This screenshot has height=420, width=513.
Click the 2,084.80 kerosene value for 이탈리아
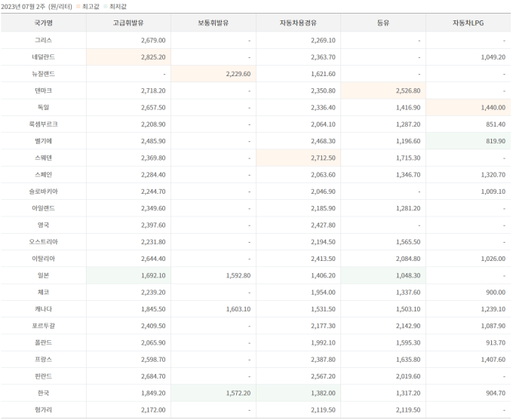click(x=408, y=259)
